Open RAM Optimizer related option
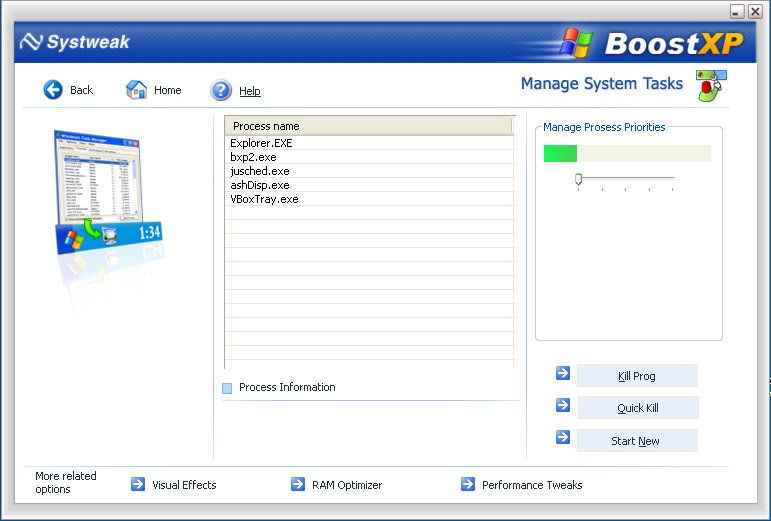This screenshot has height=521, width=771. click(347, 485)
